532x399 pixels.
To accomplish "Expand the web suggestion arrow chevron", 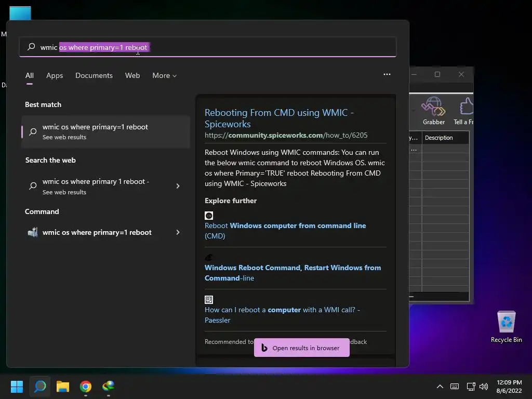I will [178, 186].
